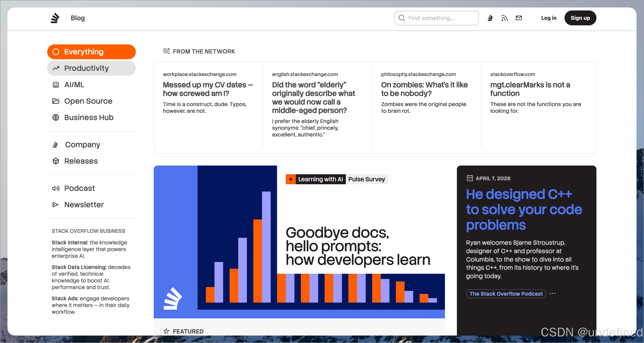This screenshot has width=644, height=343.
Task: Click the Log in link
Action: 548,18
